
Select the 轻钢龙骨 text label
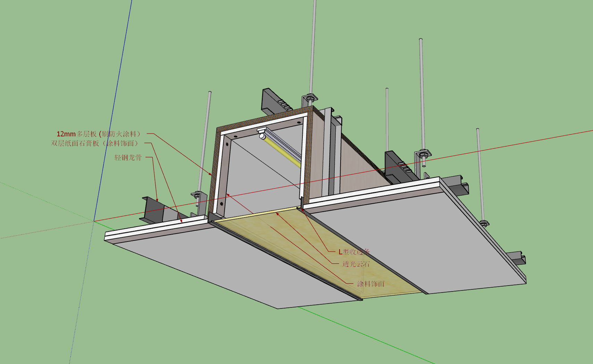[x=128, y=158]
